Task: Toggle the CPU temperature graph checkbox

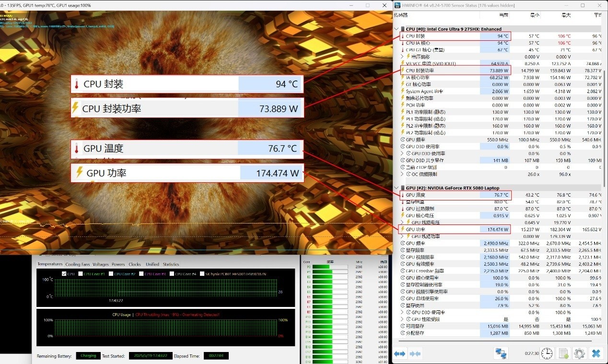Action: (x=64, y=274)
